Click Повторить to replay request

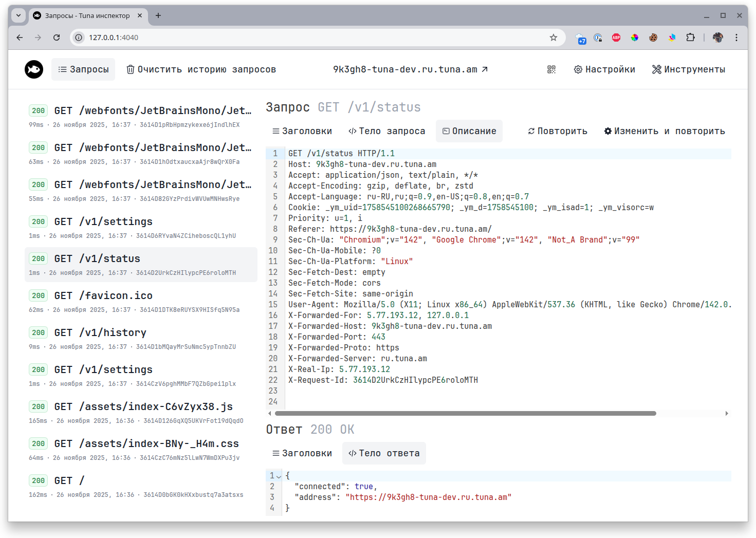(x=558, y=131)
